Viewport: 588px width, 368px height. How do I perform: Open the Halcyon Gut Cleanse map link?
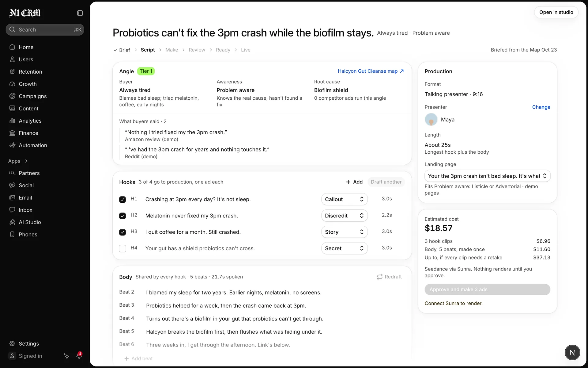pos(371,71)
